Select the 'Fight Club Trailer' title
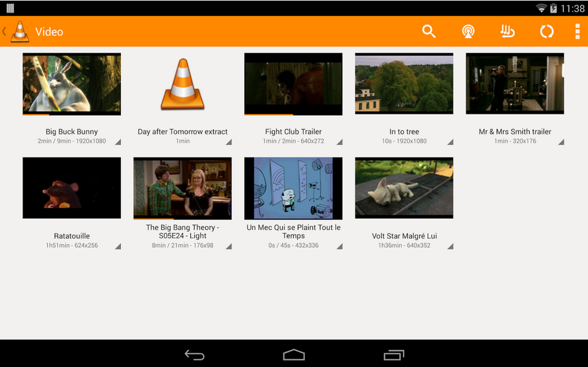Image resolution: width=588 pixels, height=367 pixels. click(293, 132)
